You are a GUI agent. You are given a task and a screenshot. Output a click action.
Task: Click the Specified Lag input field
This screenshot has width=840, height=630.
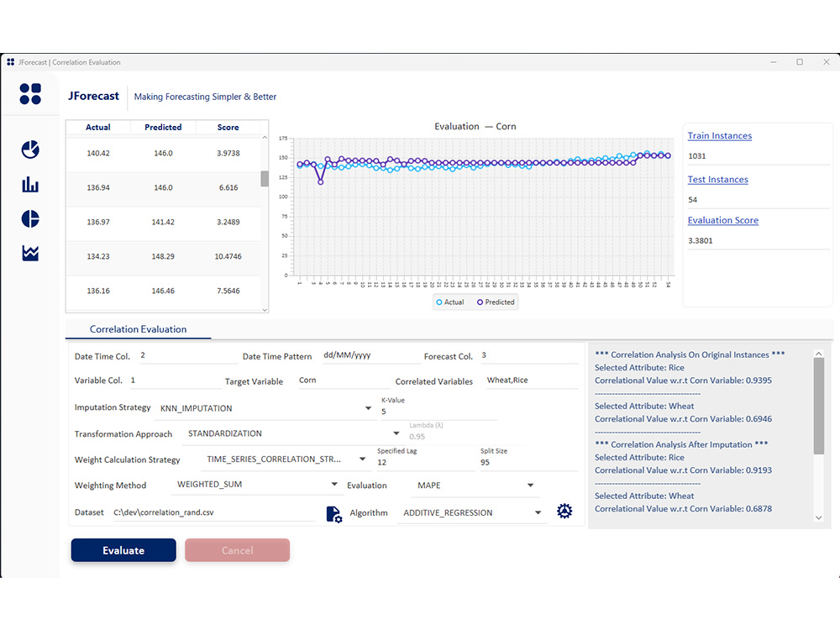tap(425, 462)
